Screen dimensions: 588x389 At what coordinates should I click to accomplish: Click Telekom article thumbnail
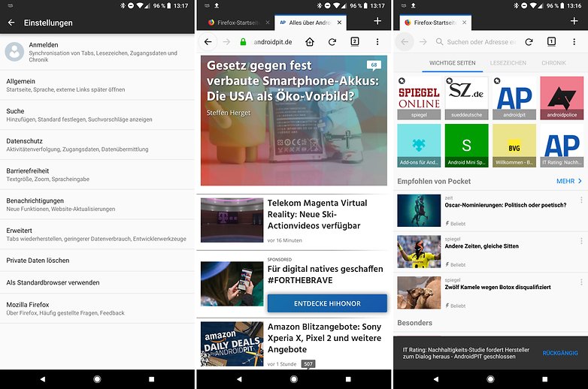point(232,220)
